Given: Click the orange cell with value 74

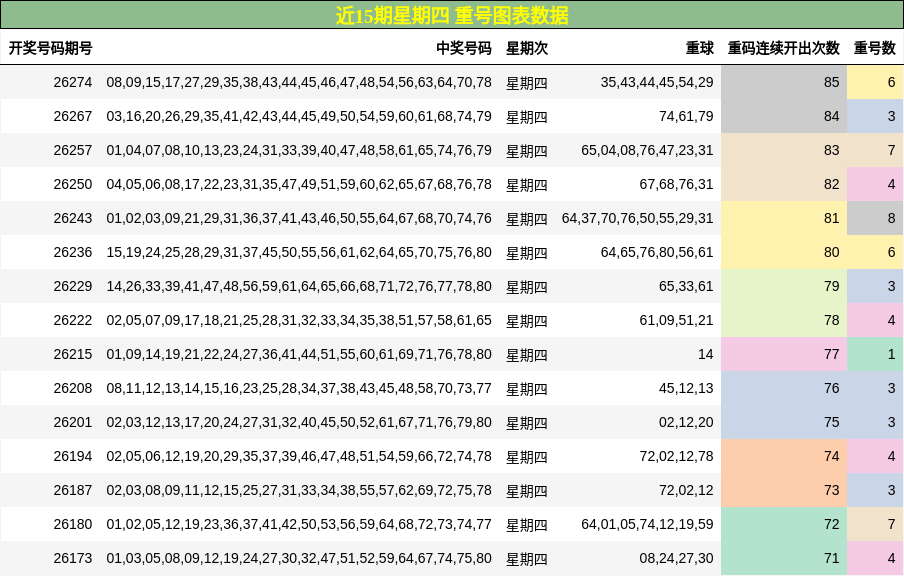Looking at the screenshot, I should point(784,457).
